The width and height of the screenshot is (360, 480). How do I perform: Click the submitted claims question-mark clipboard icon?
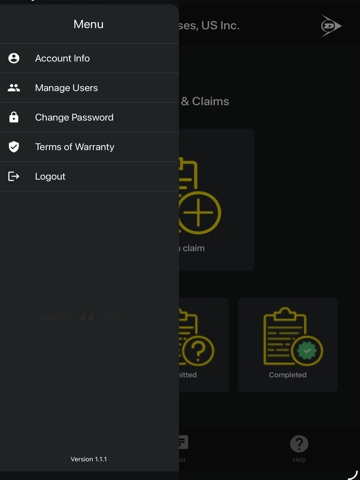197,337
